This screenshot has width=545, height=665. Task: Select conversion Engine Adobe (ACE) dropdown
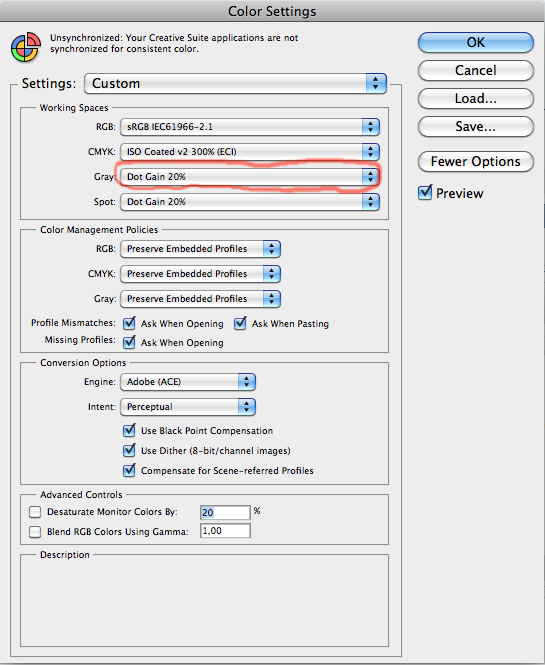tap(188, 382)
